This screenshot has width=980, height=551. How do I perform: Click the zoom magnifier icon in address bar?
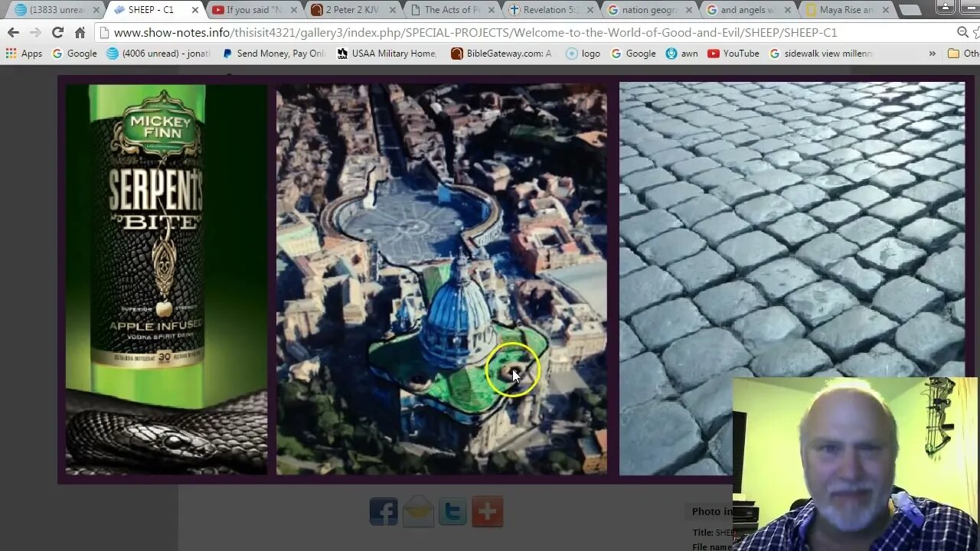[962, 32]
